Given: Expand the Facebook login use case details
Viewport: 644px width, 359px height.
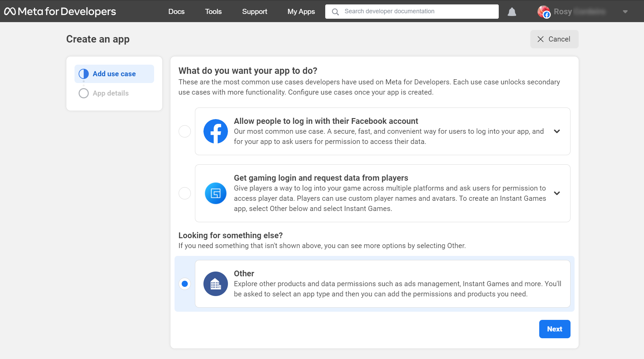Looking at the screenshot, I should [557, 131].
